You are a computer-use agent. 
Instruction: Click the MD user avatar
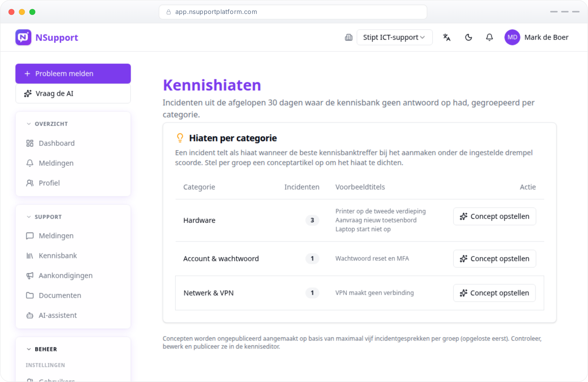tap(512, 37)
